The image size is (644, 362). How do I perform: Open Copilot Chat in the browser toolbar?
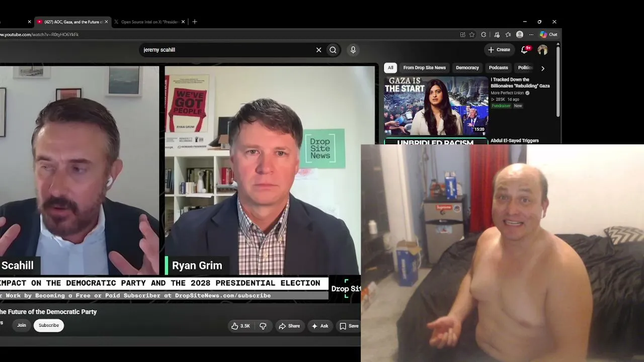[548, 35]
